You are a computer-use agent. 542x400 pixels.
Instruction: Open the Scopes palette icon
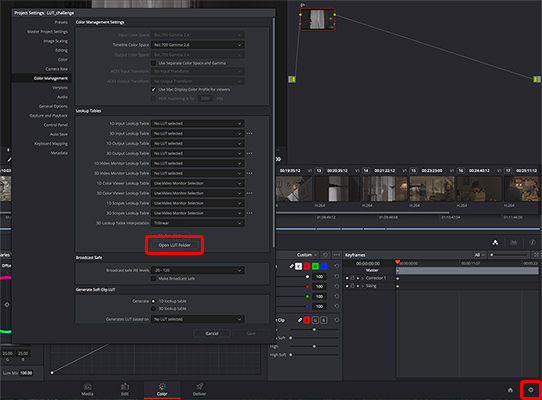tap(514, 242)
